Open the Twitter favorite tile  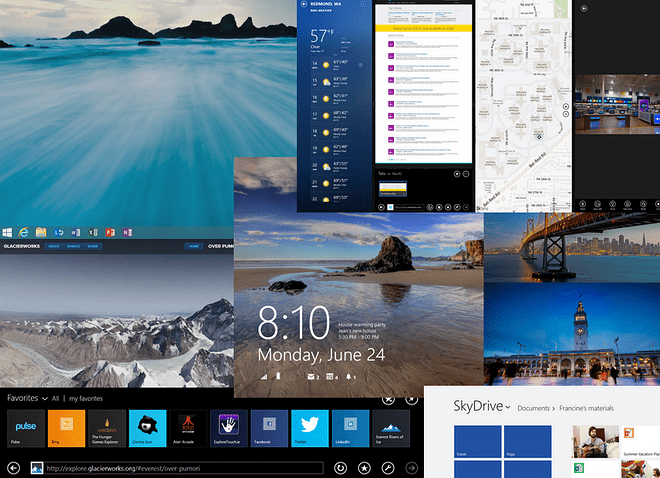[x=310, y=428]
